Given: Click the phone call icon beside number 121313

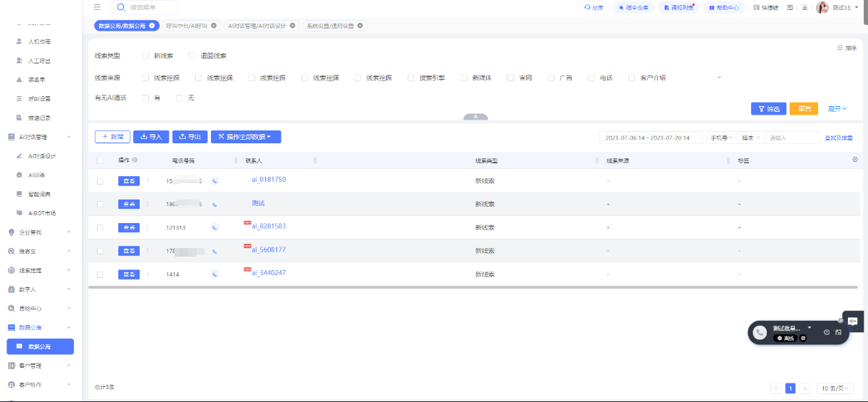Looking at the screenshot, I should coord(215,227).
